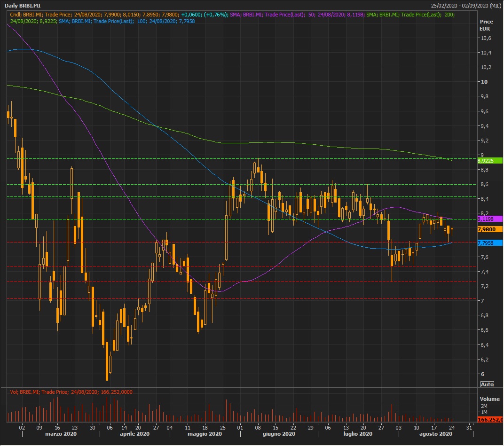This screenshot has width=504, height=446.
Task: Select the magenta 8,1198 SMA price tag
Action: point(489,219)
